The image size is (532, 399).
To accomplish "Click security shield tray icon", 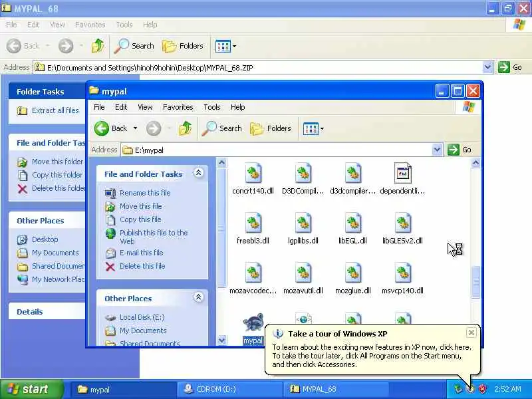I will click(482, 389).
